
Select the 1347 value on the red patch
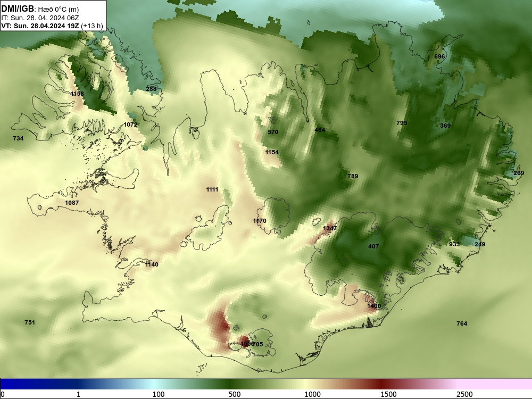point(330,228)
